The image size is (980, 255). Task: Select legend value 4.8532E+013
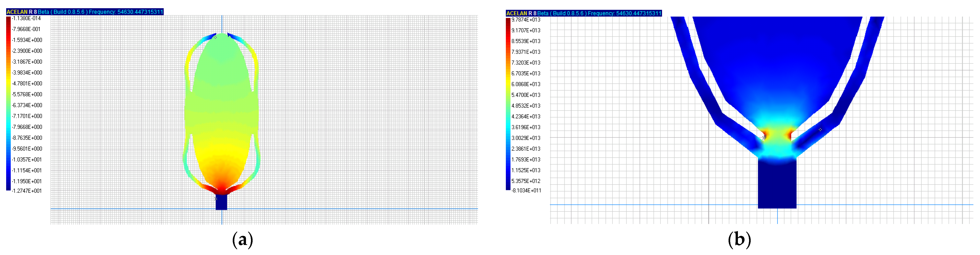click(x=526, y=106)
